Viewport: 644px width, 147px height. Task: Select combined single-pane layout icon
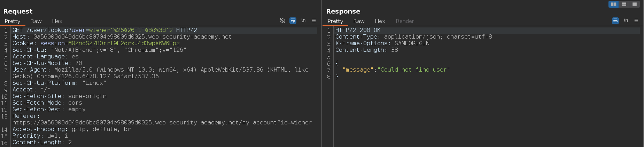[635, 4]
